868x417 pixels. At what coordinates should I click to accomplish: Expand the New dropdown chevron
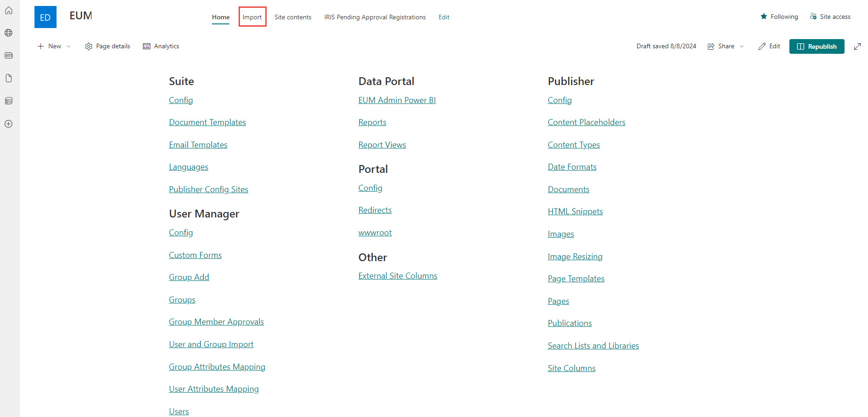coord(69,46)
